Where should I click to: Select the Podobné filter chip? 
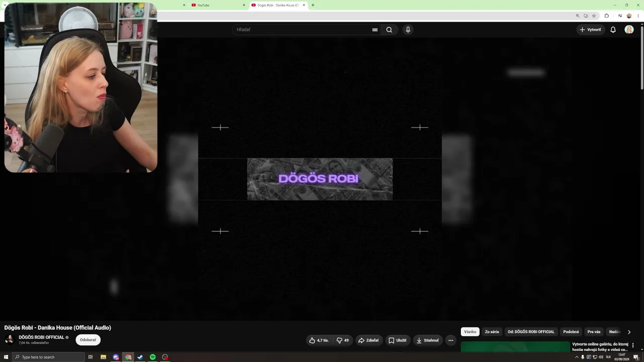tap(571, 332)
